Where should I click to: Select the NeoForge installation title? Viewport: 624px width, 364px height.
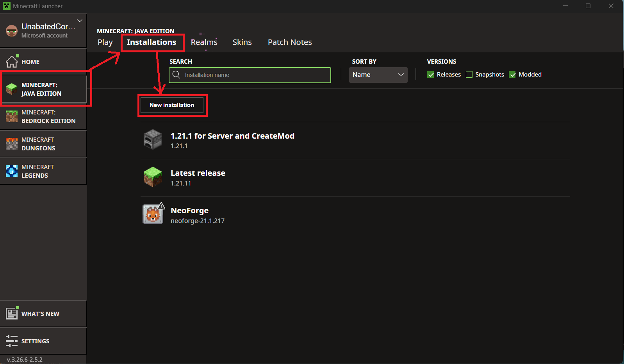[189, 211]
